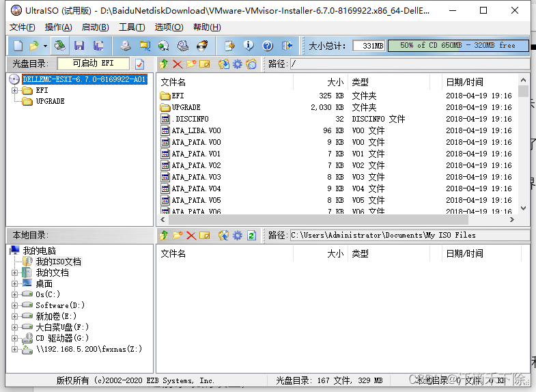Click the 可启动 EFI boot type field
Viewport: 536px width, 392px height.
pyautogui.click(x=94, y=64)
